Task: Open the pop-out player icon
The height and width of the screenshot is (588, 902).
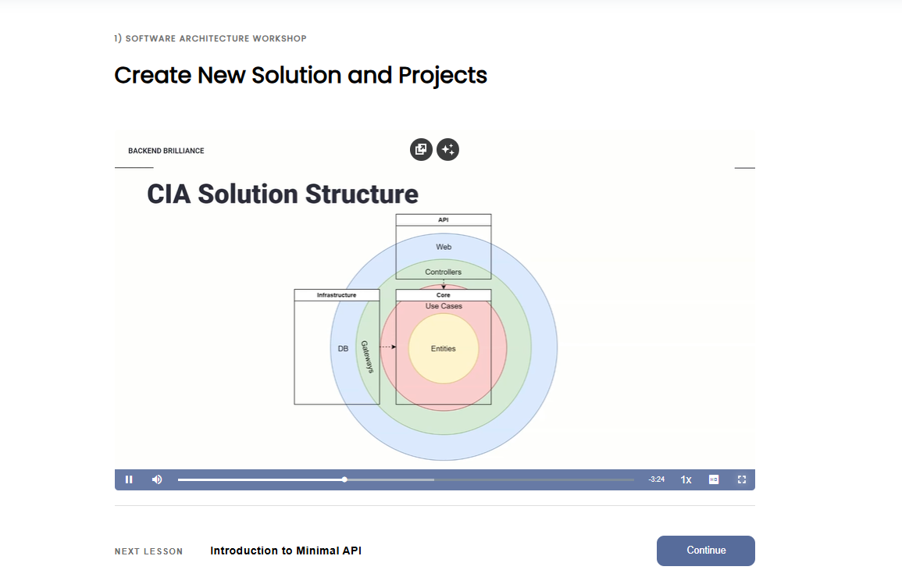Action: pyautogui.click(x=421, y=149)
